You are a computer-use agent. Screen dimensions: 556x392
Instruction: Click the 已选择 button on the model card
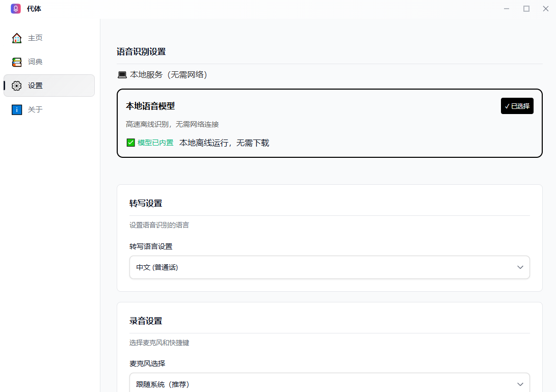pos(517,105)
